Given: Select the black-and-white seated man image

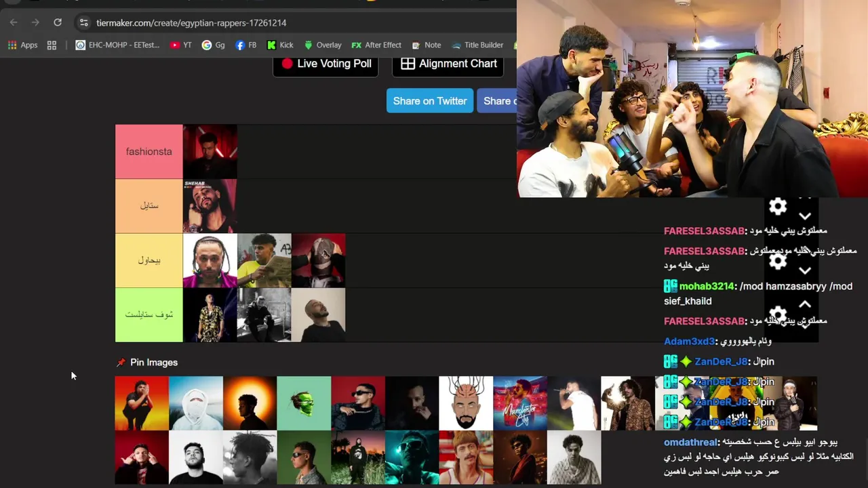Looking at the screenshot, I should pos(264,314).
